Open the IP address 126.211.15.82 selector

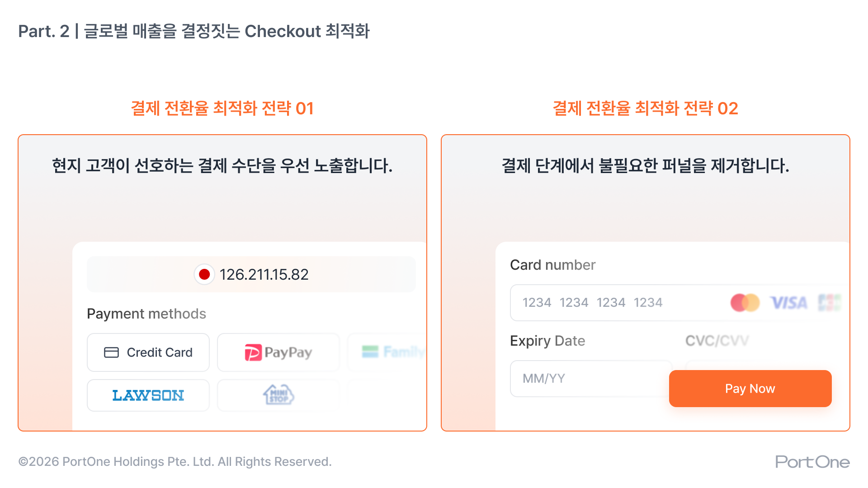point(251,274)
